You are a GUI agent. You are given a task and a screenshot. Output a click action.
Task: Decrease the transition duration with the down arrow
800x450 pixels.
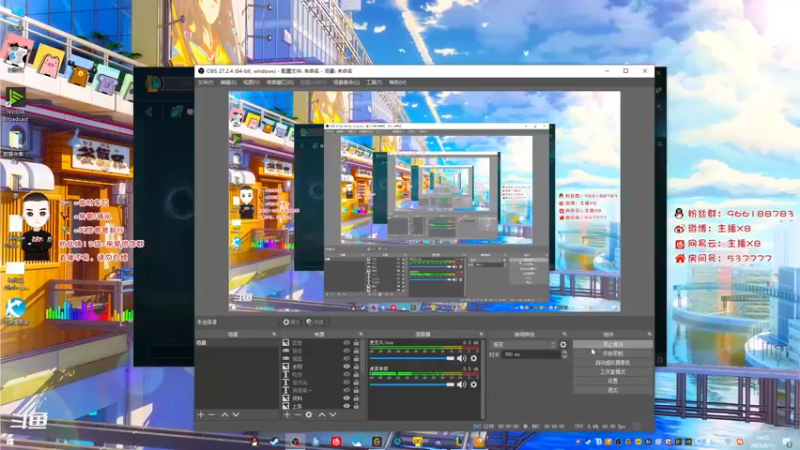pyautogui.click(x=564, y=356)
